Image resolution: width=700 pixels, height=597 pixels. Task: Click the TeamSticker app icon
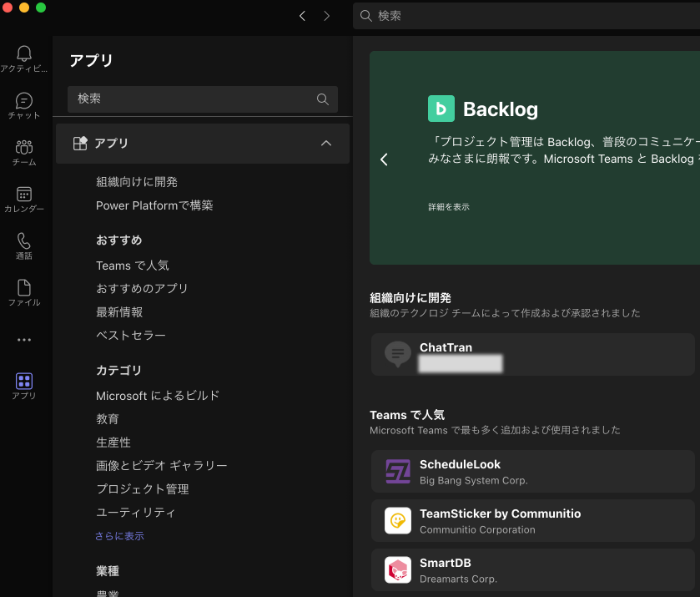pos(398,520)
